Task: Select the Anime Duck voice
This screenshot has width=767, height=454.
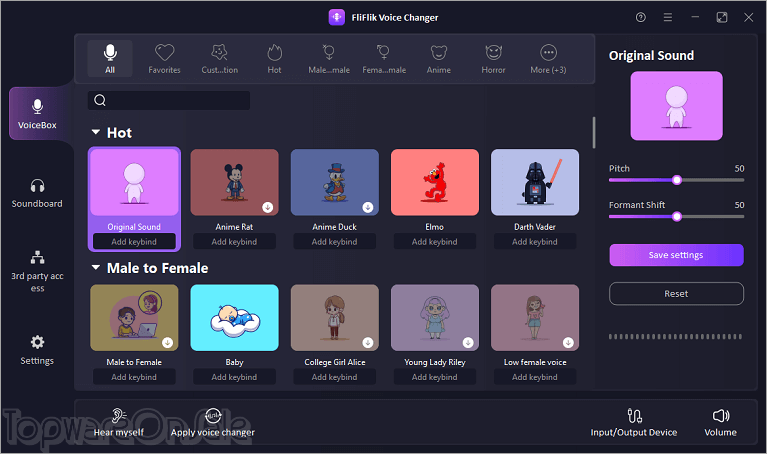Action: pos(335,182)
